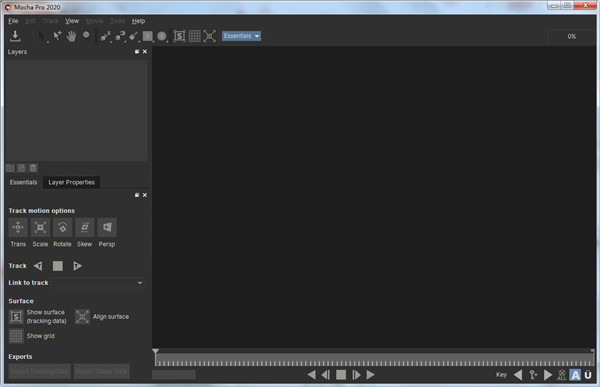Toggle Trans track motion option
The width and height of the screenshot is (600, 387).
pos(18,227)
